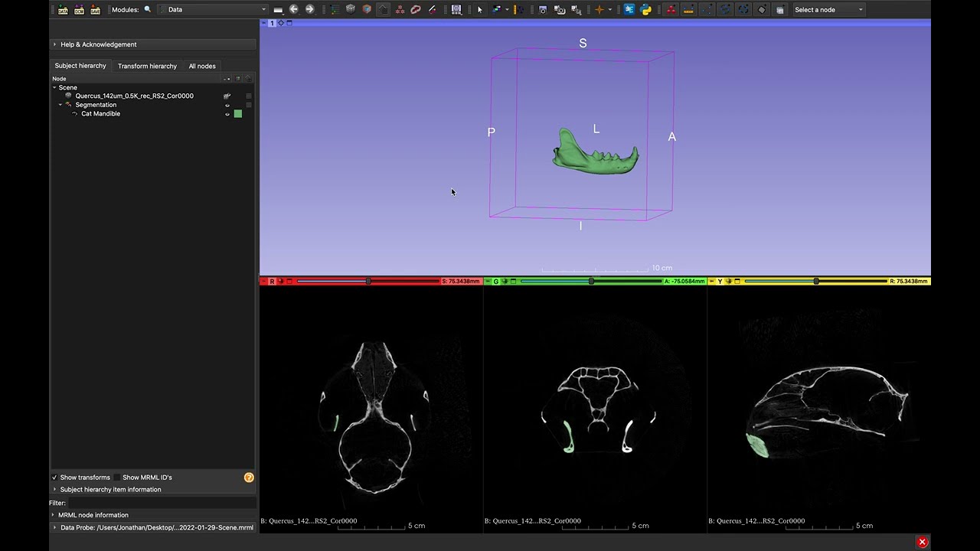Click the screenshot capture camera icon
This screenshot has height=551, width=980.
click(x=543, y=9)
